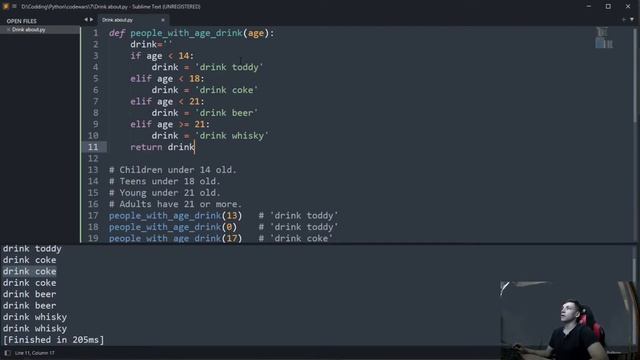
Task: Click the function name people_with_age_drink on line 1
Action: tap(187, 33)
